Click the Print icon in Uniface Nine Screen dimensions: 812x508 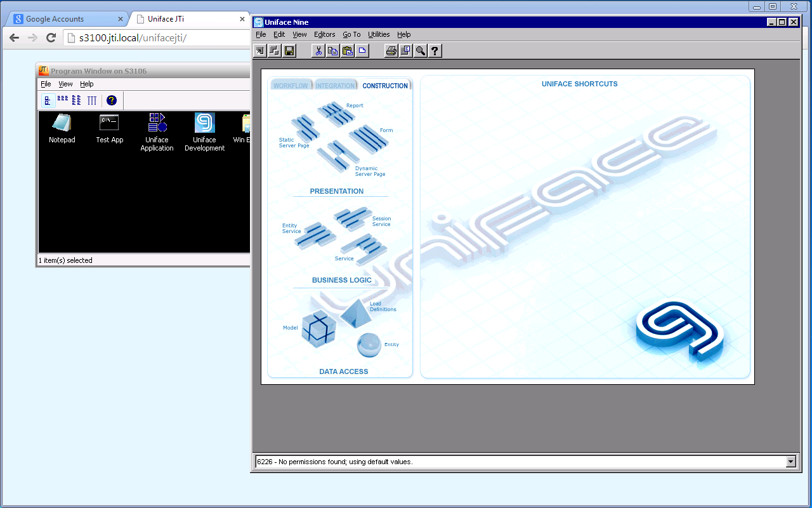[x=392, y=50]
